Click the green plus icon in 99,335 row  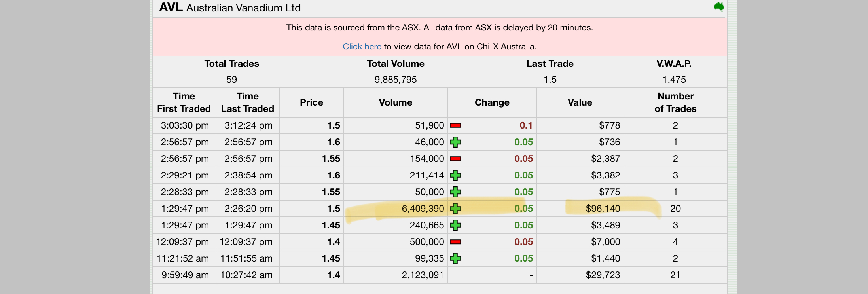click(x=455, y=258)
